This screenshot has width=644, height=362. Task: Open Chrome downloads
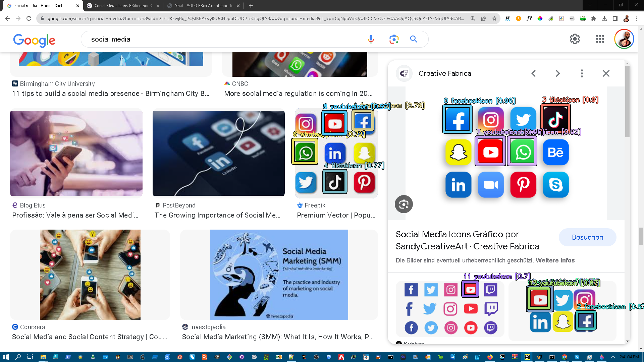pos(604,18)
